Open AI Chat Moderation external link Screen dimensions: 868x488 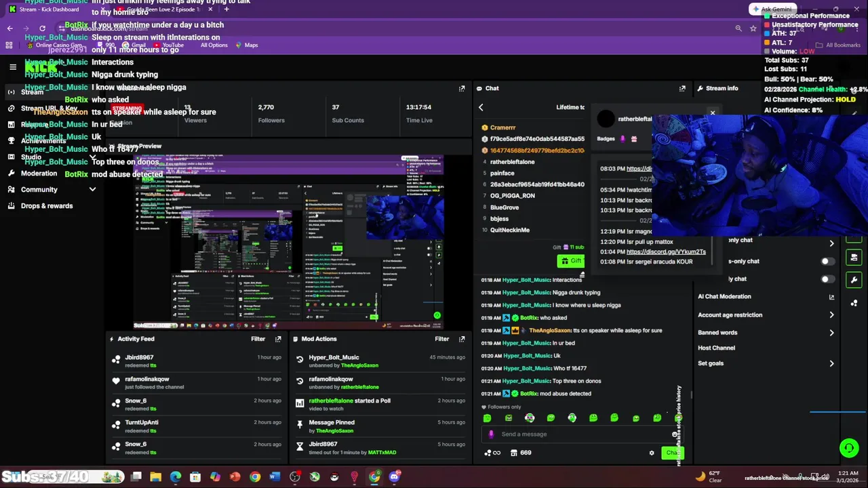pos(831,297)
